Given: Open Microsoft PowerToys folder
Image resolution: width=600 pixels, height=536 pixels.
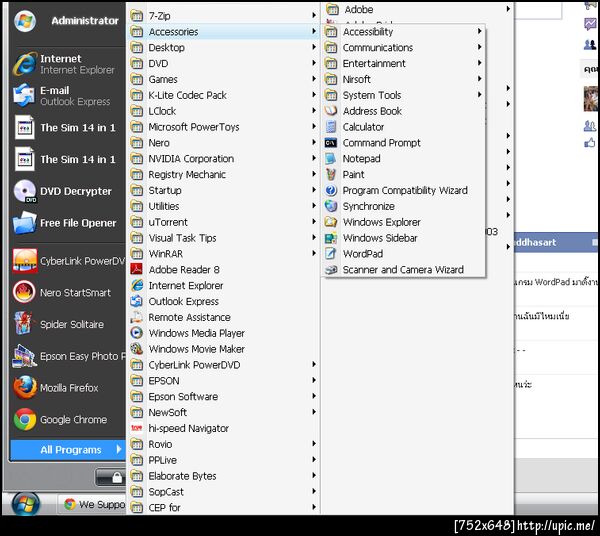Looking at the screenshot, I should (223, 127).
